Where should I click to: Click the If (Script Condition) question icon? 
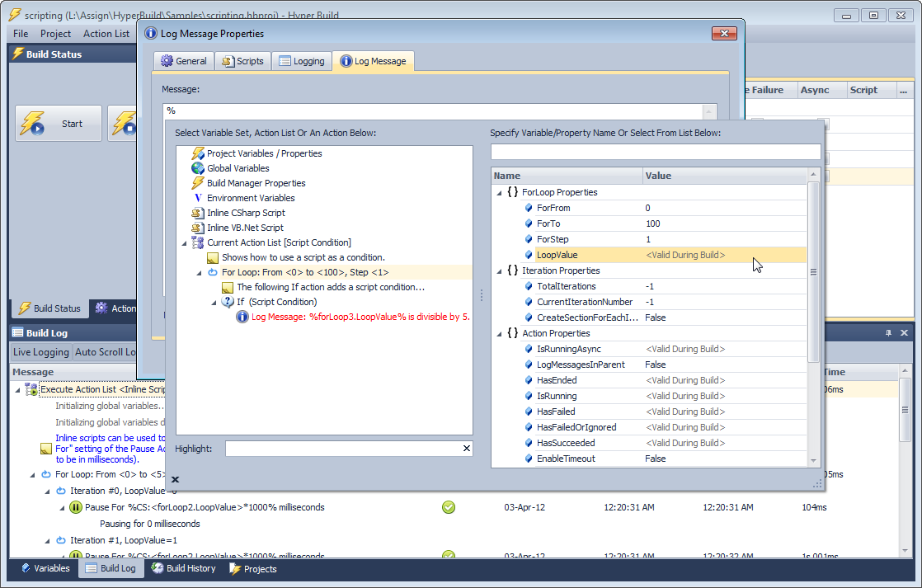228,302
